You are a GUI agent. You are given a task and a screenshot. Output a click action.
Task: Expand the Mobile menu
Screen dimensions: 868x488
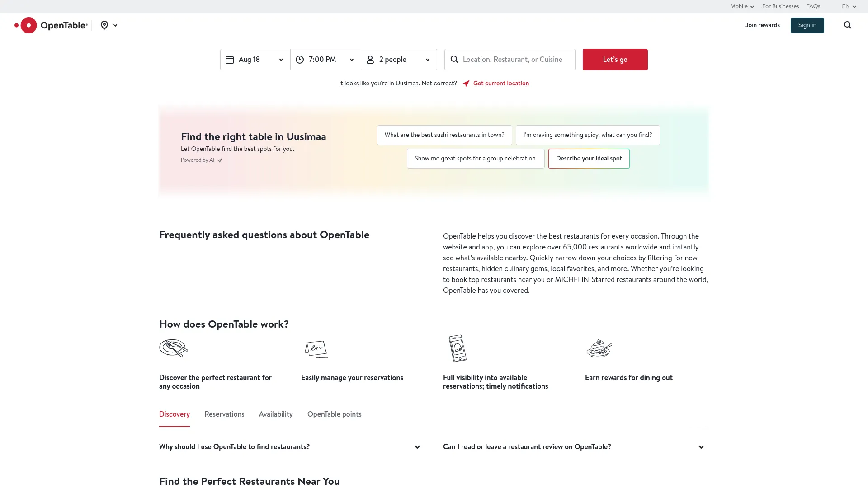point(742,6)
